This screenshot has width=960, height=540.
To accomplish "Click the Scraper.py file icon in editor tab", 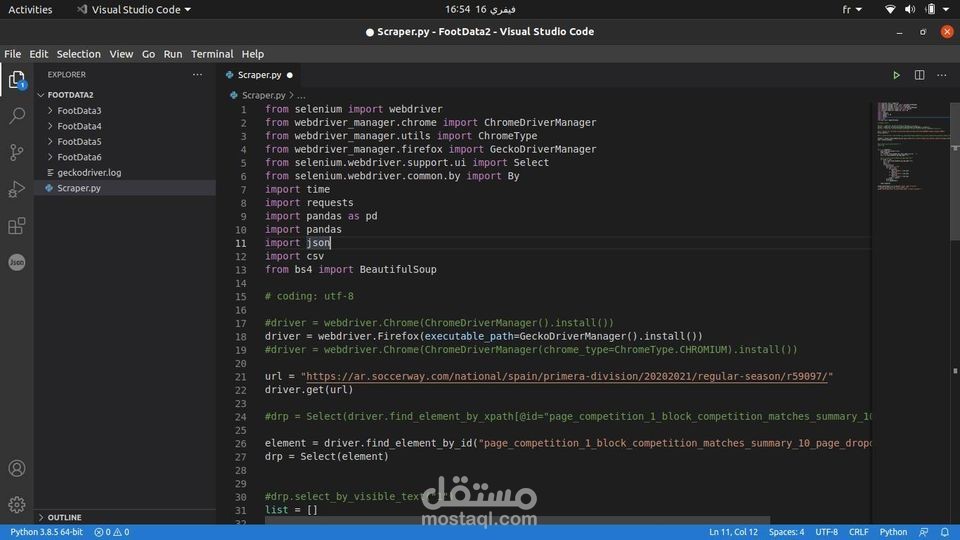I will coord(230,75).
